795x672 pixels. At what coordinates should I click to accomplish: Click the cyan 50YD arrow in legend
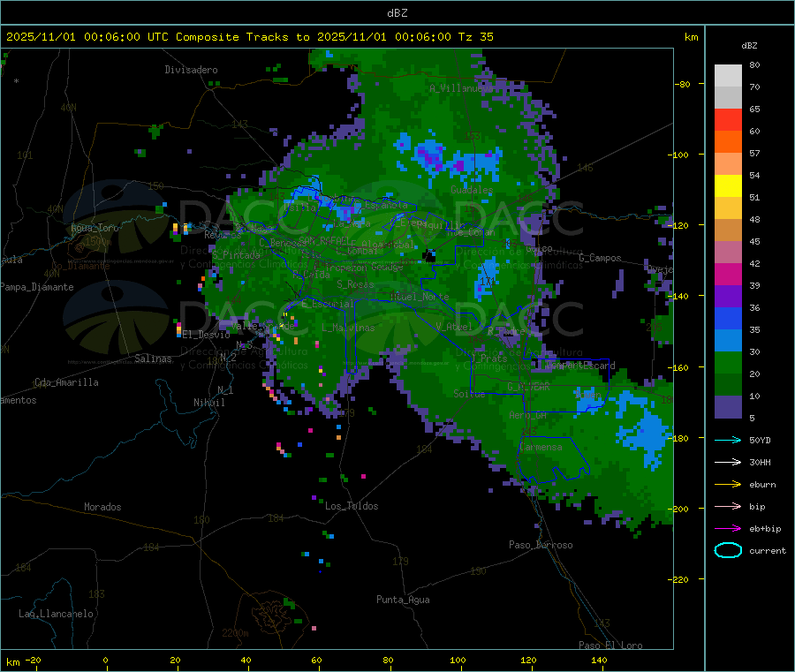point(728,440)
